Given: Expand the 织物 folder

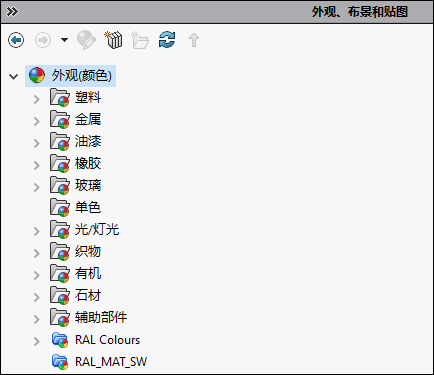Looking at the screenshot, I should (37, 253).
